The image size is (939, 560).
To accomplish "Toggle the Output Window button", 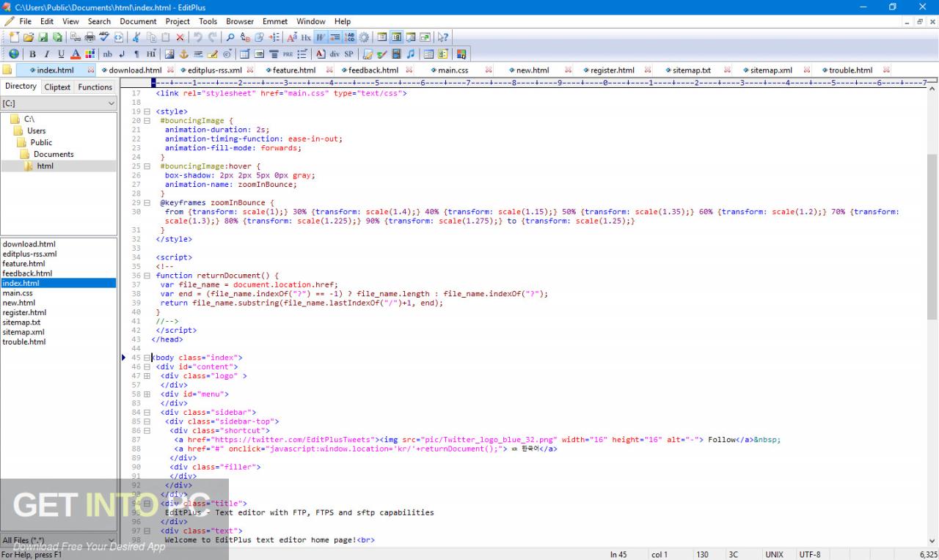I will click(411, 37).
